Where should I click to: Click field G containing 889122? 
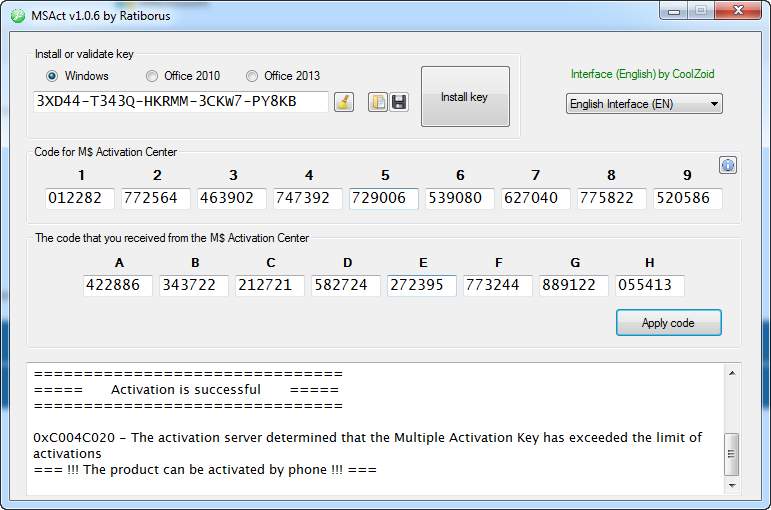coord(573,285)
